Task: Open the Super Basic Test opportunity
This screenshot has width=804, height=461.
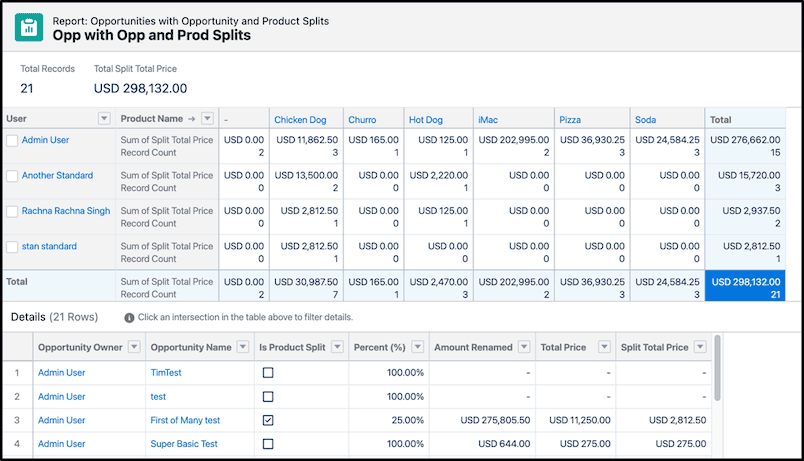Action: (x=184, y=444)
